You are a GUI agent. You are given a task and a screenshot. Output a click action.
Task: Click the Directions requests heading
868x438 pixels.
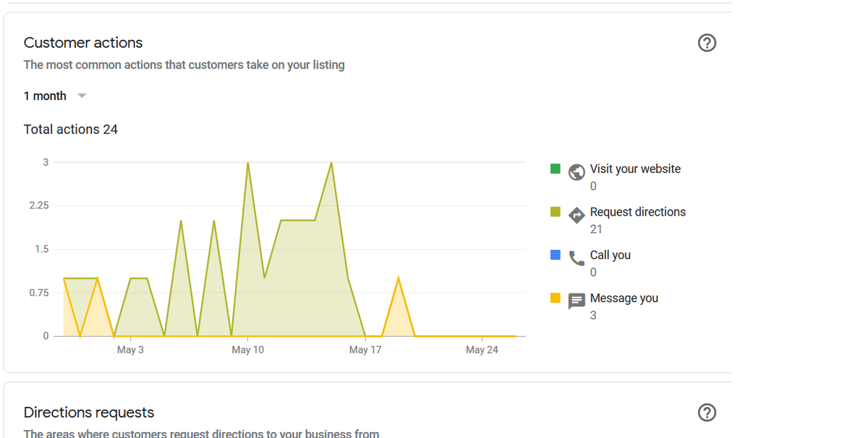pos(89,413)
